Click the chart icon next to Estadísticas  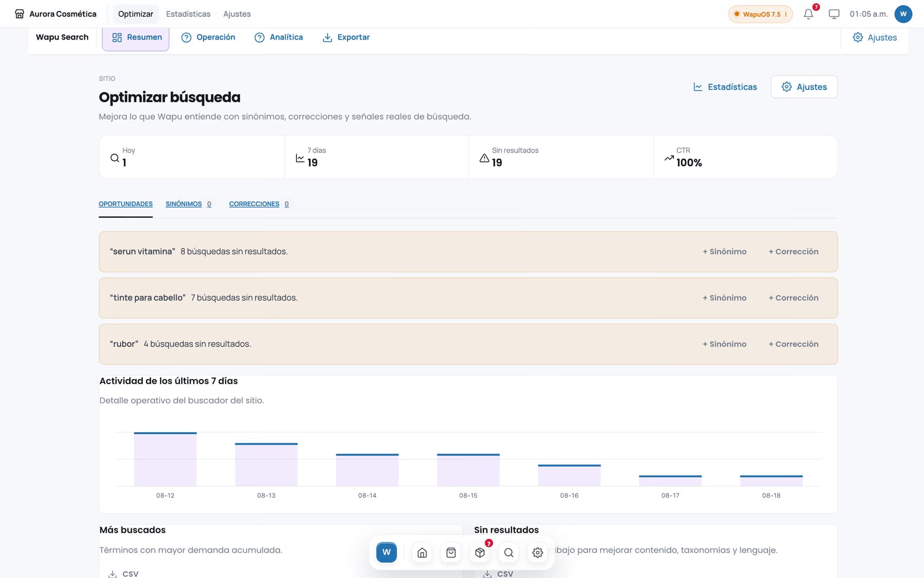[698, 87]
